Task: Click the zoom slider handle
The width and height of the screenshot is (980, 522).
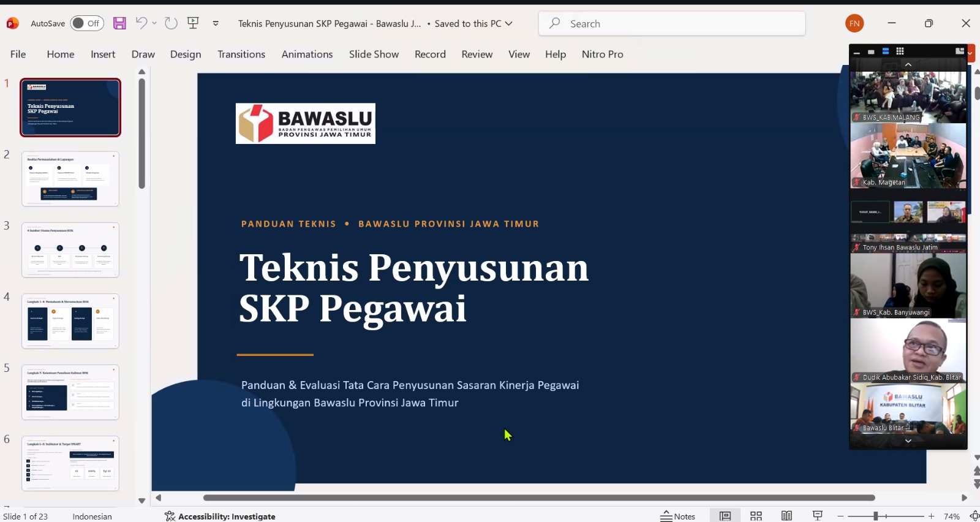Action: (876, 516)
